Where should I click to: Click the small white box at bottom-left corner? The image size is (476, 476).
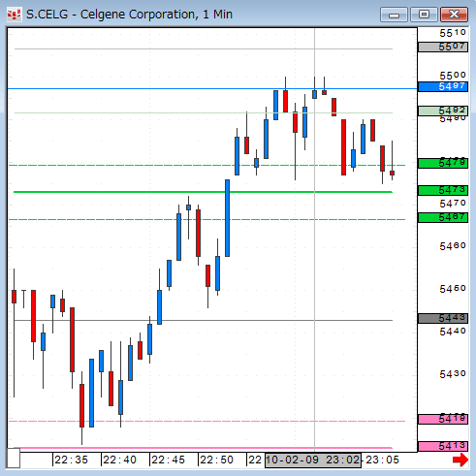click(14, 458)
